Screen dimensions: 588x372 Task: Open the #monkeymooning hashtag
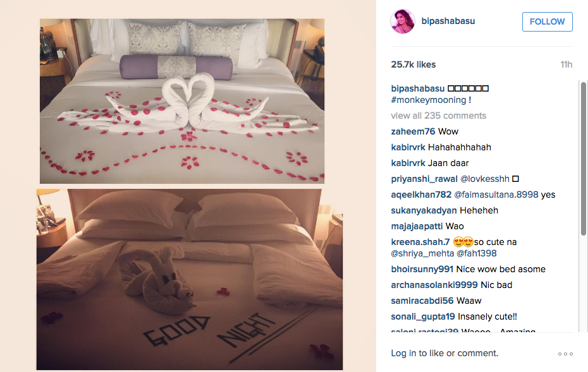coord(428,100)
